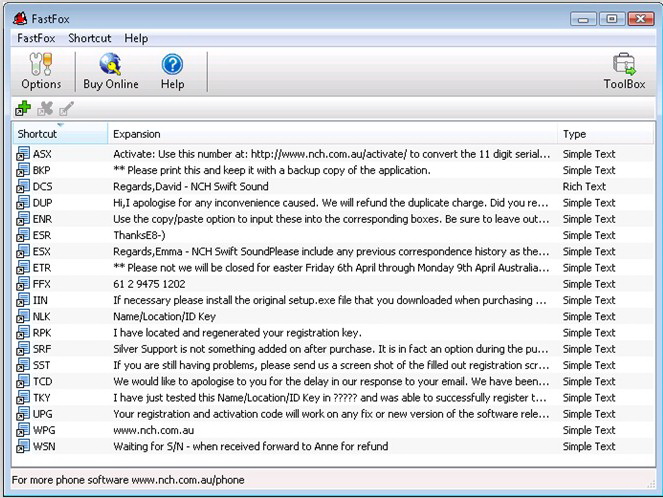Select expansion 'ThanksE8-)'
663x498 pixels.
(x=139, y=235)
